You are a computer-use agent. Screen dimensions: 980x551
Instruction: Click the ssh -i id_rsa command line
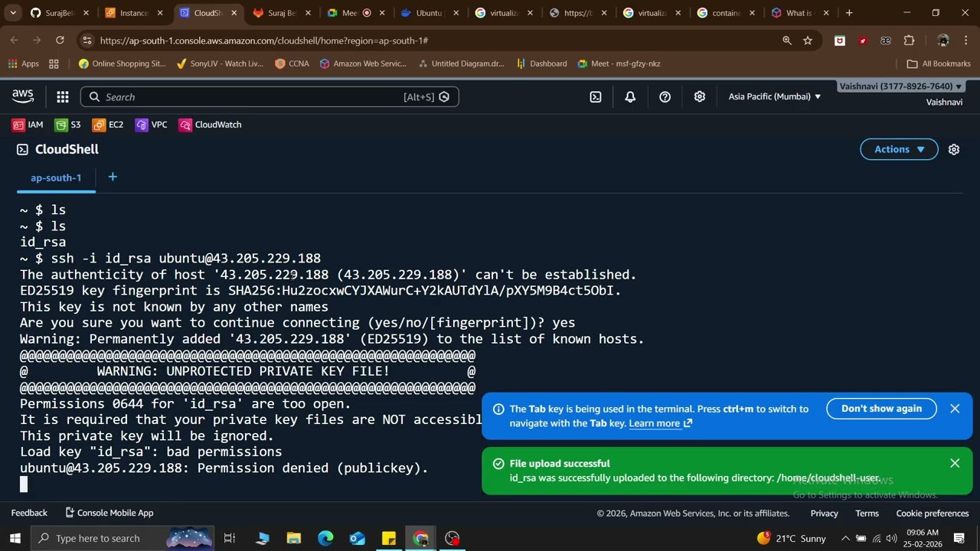pyautogui.click(x=170, y=258)
